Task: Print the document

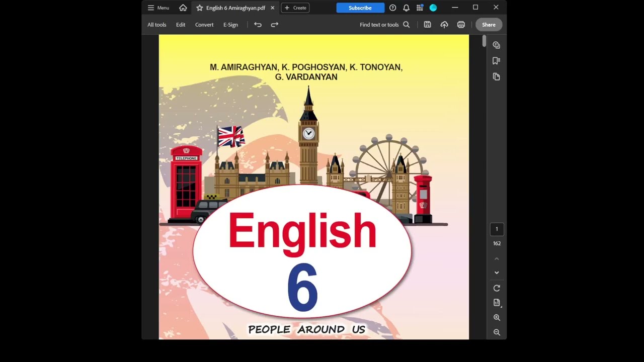Action: coord(461,25)
